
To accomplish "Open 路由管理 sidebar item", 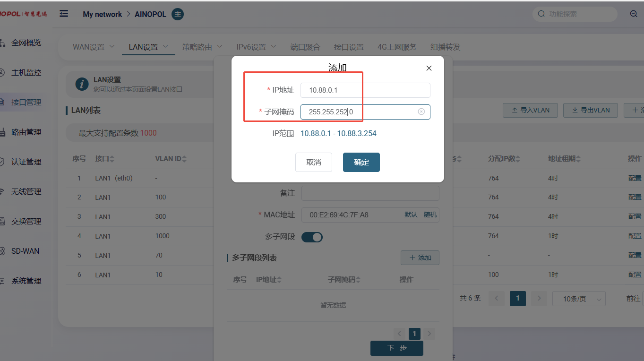I will pos(26,132).
